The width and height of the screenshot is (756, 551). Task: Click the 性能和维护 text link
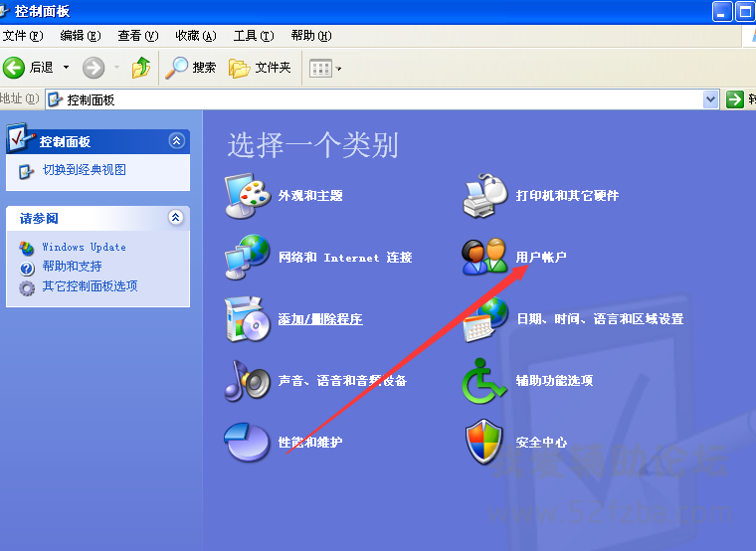[310, 442]
